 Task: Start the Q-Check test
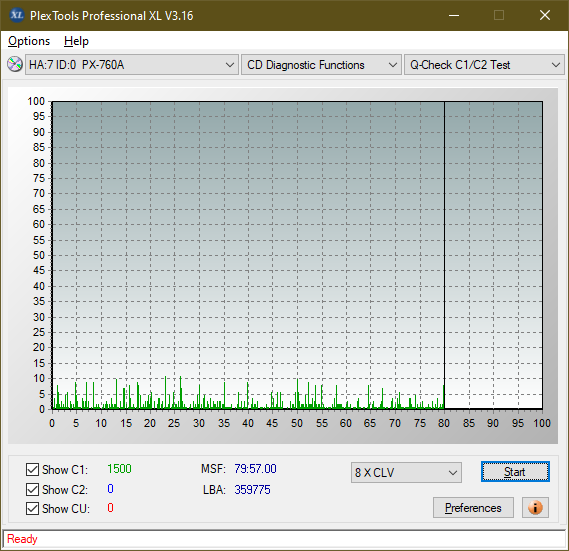pyautogui.click(x=515, y=472)
